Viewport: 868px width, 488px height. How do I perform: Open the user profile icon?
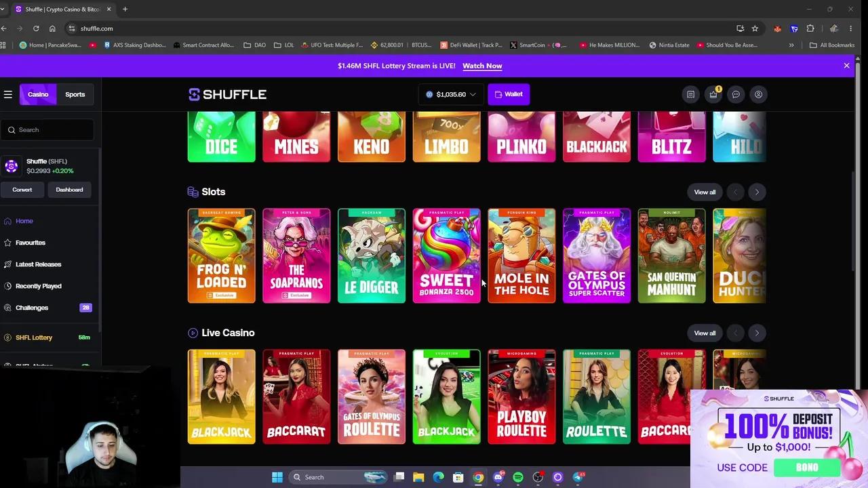click(x=758, y=94)
